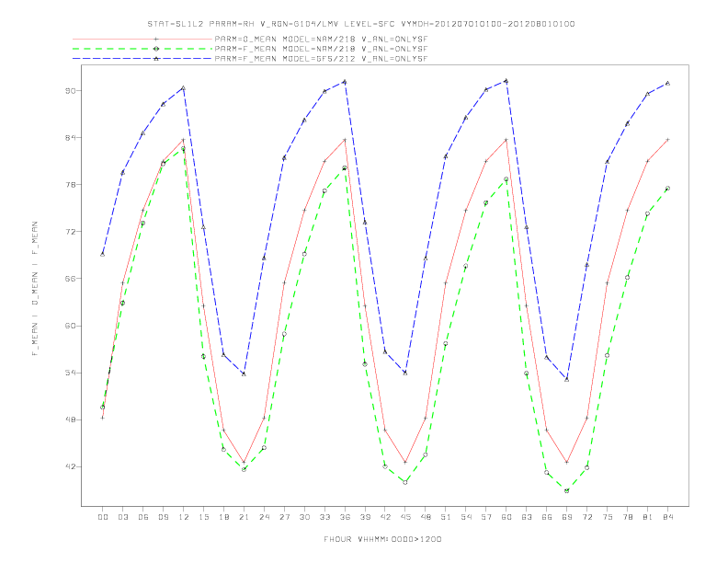Viewport: 728px width, 563px height.
Task: Click x-axis tick label 78
Action: [x=628, y=517]
